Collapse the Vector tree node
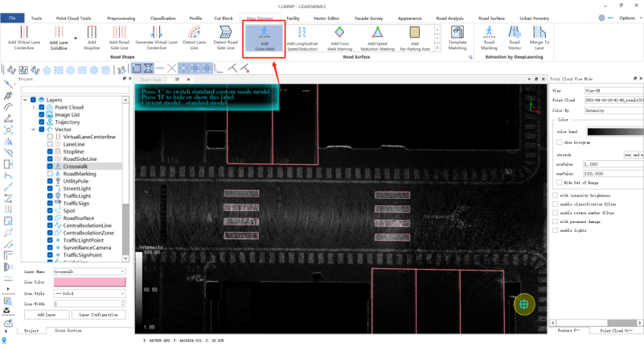644x347 pixels. tap(34, 130)
